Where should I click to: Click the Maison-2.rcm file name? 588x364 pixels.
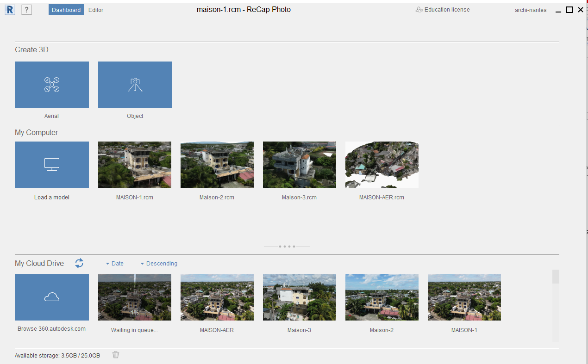point(217,197)
